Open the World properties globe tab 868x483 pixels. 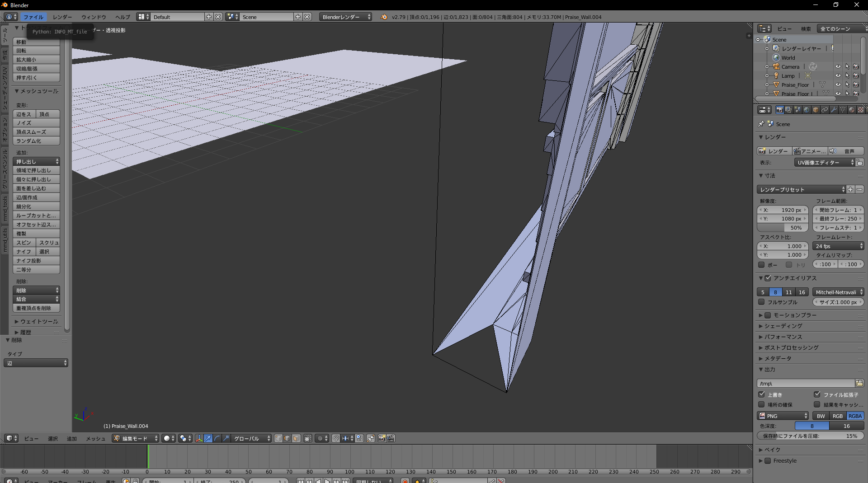(807, 110)
